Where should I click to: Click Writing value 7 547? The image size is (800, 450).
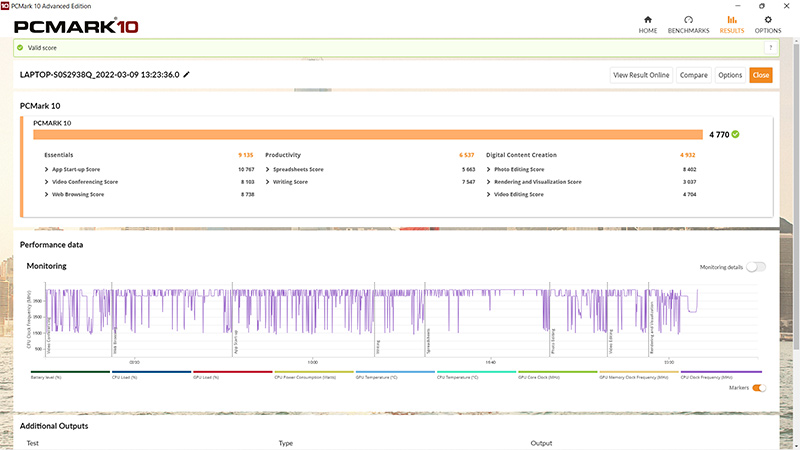point(468,182)
